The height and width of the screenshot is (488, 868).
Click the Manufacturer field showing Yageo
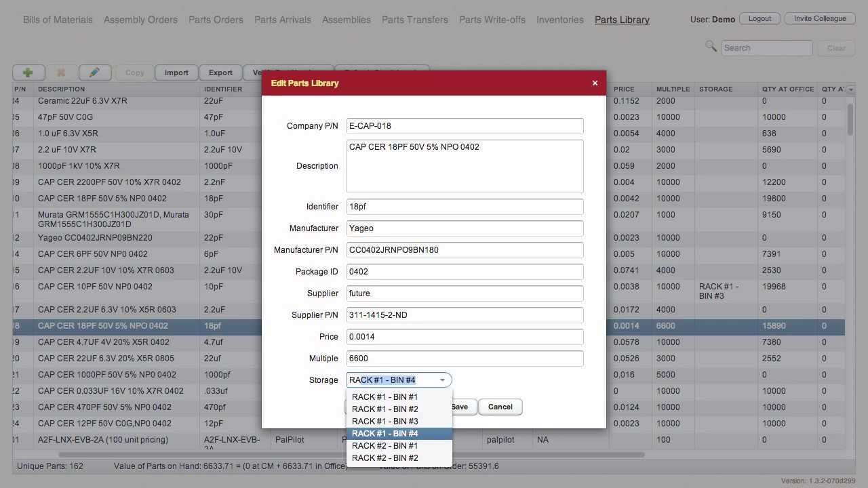point(465,228)
